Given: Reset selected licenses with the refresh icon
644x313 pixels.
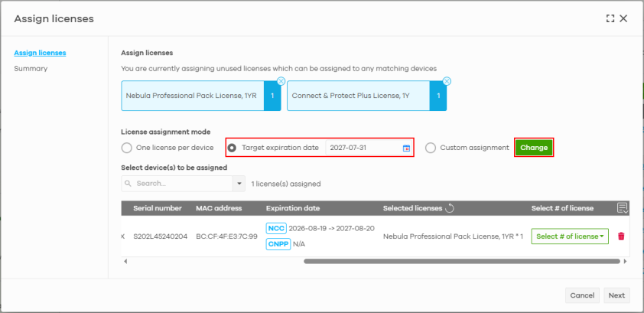Looking at the screenshot, I should [450, 208].
